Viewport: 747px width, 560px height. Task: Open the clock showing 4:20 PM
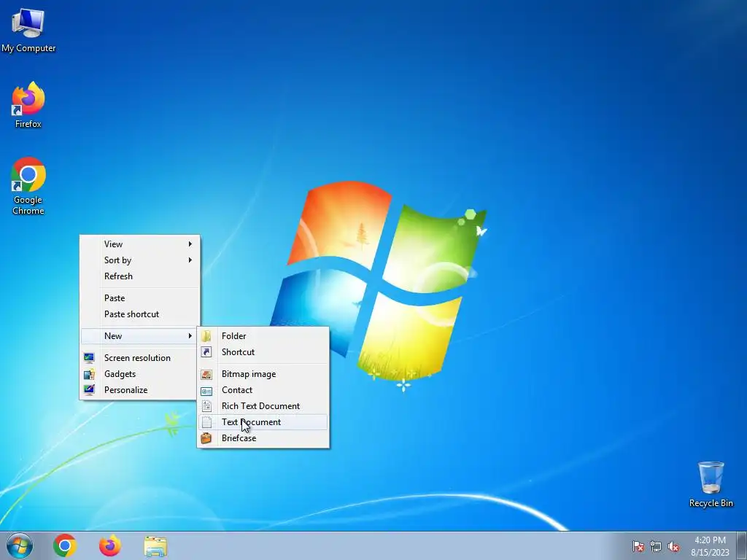click(710, 546)
